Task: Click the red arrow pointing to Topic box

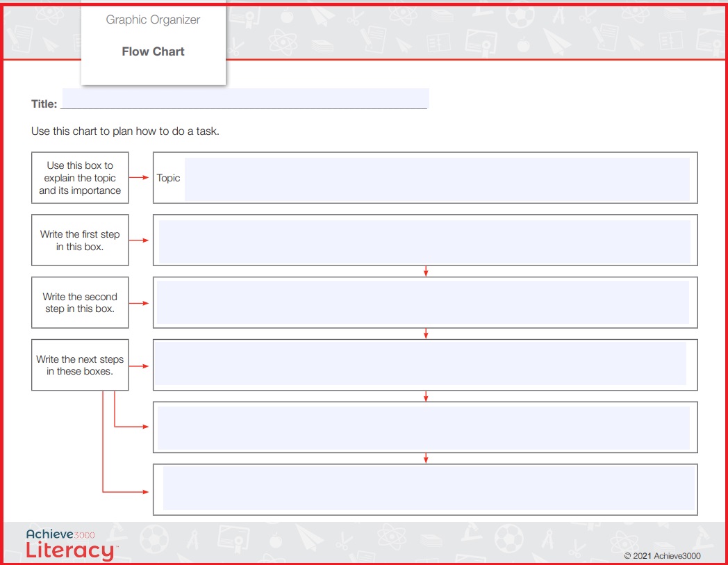Action: coord(138,177)
